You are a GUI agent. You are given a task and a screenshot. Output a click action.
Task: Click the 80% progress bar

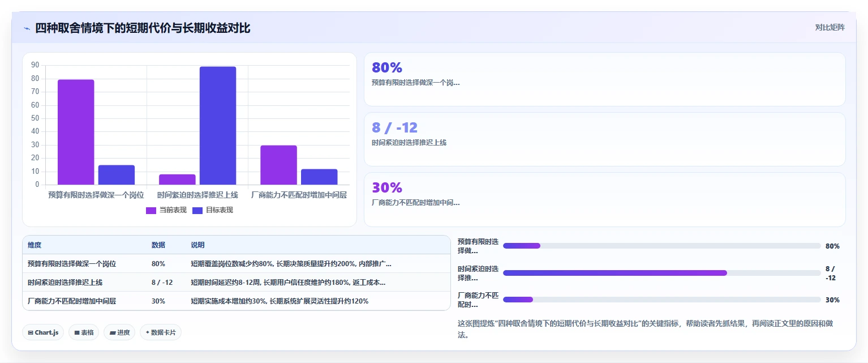coord(661,246)
